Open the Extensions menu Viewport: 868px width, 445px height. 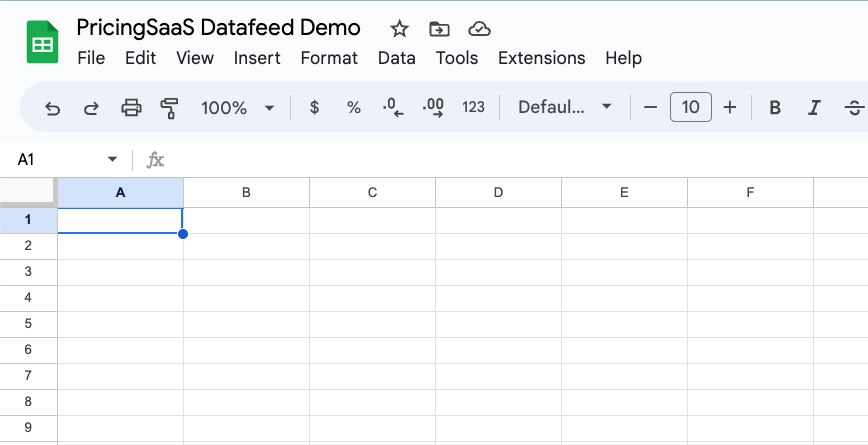pos(541,58)
